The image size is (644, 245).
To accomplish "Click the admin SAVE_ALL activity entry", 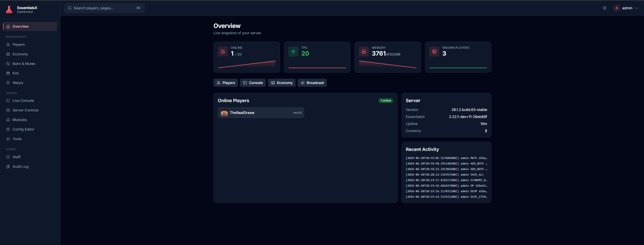I will (445, 175).
